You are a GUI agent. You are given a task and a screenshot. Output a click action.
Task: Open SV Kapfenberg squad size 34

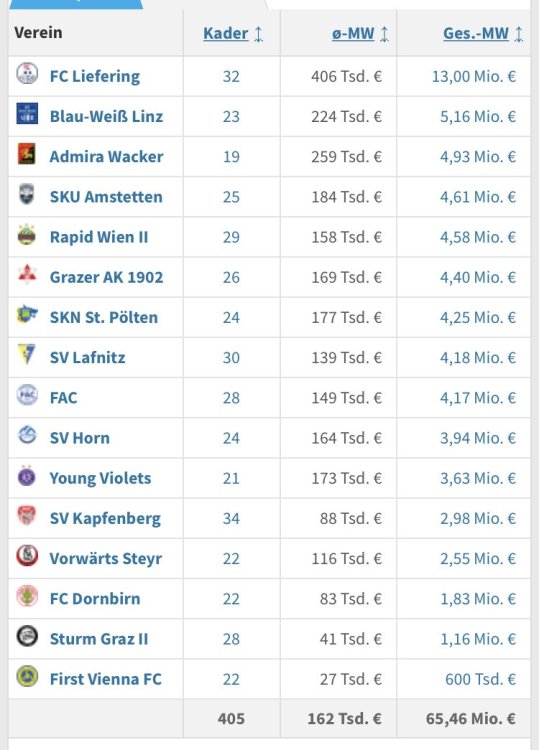click(231, 518)
